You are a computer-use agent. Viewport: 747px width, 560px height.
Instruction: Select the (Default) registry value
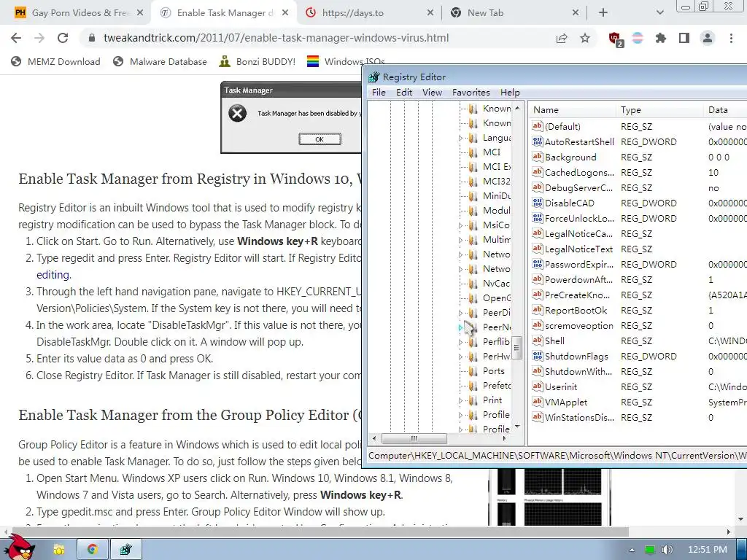(562, 127)
